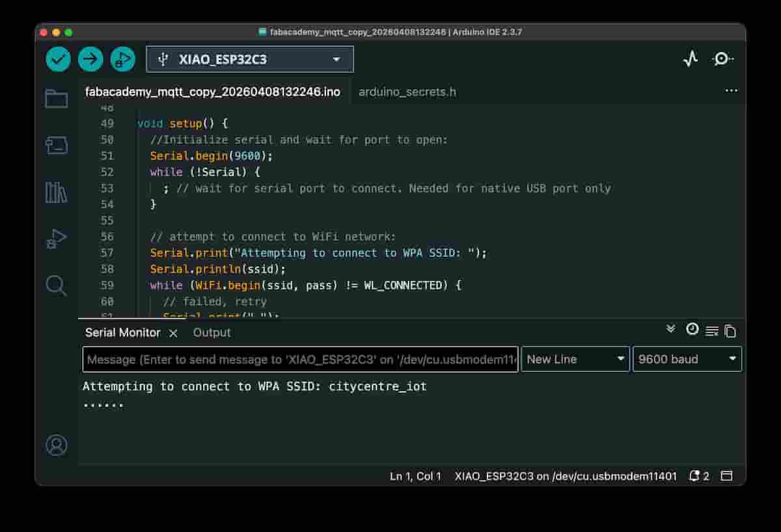The height and width of the screenshot is (532, 781).
Task: Click 'Attempting to connect' serial output line
Action: 254,386
